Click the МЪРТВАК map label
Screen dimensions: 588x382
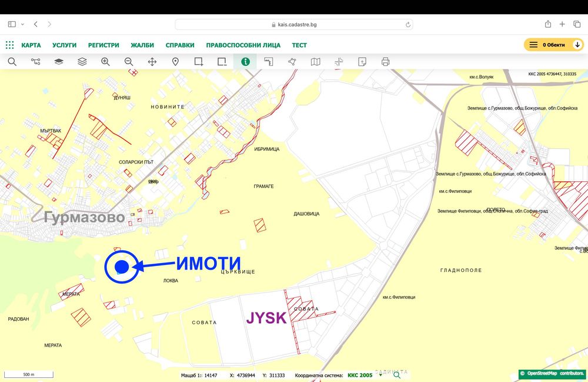[51, 131]
